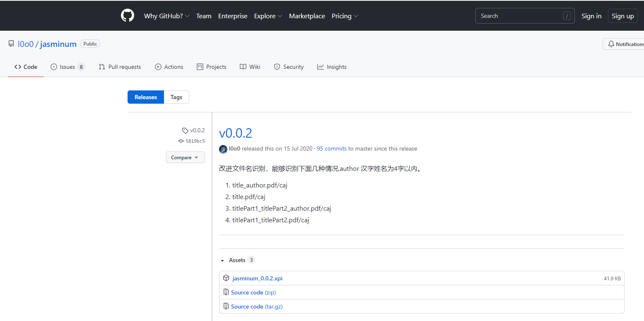Screen dimensions: 644x321
Task: Switch to the Code tab
Action: pyautogui.click(x=26, y=67)
